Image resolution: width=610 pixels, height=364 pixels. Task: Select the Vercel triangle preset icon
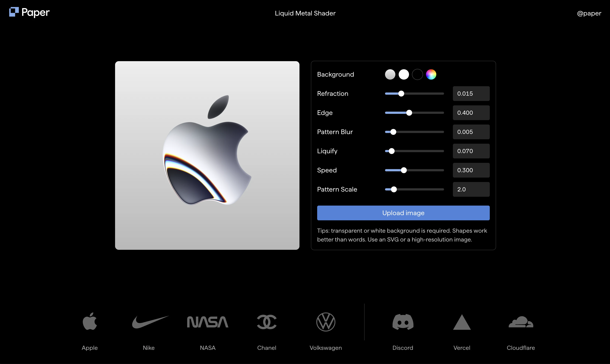coord(462,322)
